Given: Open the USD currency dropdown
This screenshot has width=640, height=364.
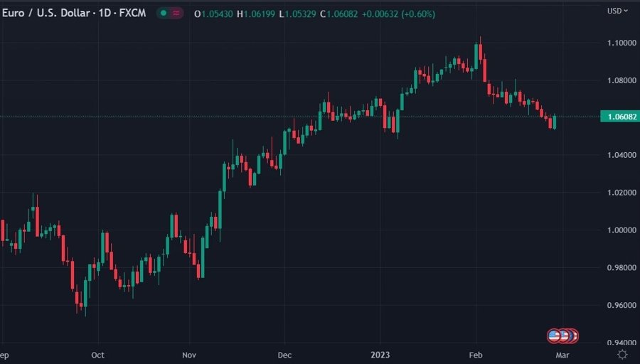Looking at the screenshot, I should coord(617,10).
